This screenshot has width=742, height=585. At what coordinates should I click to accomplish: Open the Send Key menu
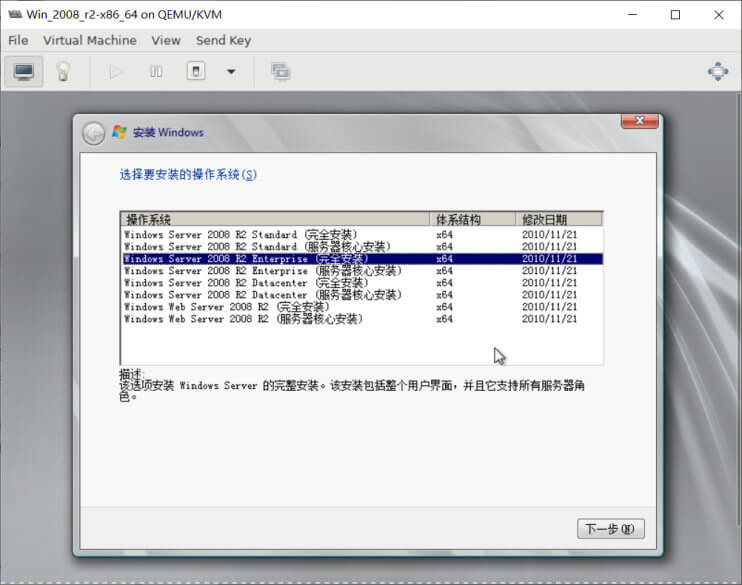tap(223, 40)
